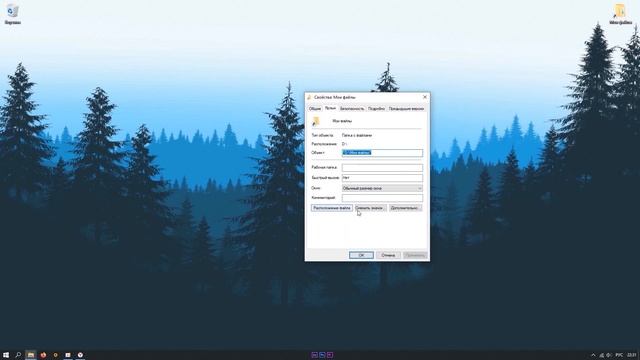Open the network tray icon
Viewport: 640px width, 360px height.
coord(601,355)
